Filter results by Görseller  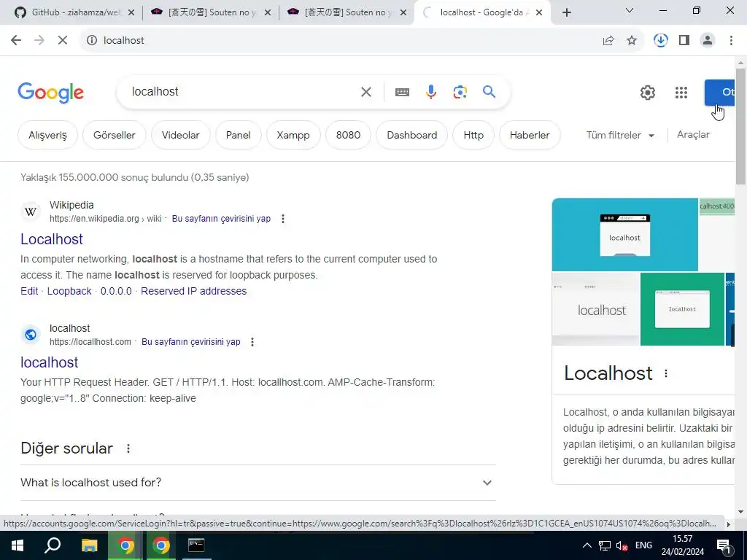(x=115, y=135)
